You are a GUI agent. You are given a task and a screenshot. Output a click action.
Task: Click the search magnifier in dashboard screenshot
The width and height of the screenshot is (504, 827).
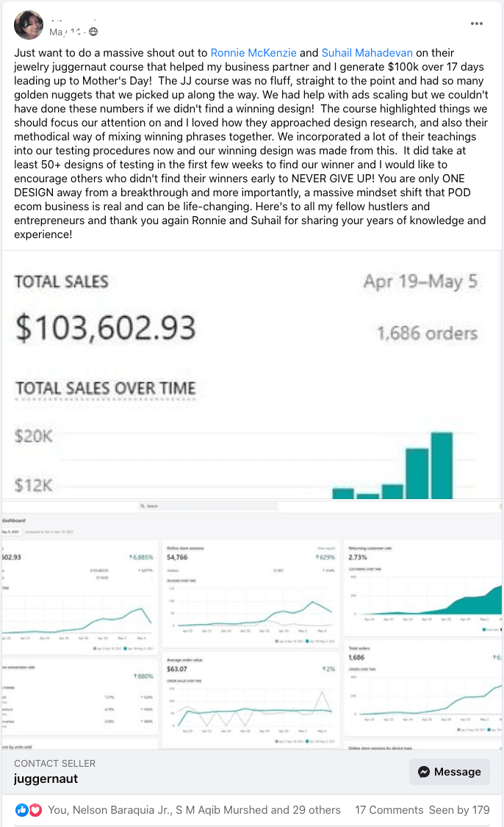(x=143, y=506)
